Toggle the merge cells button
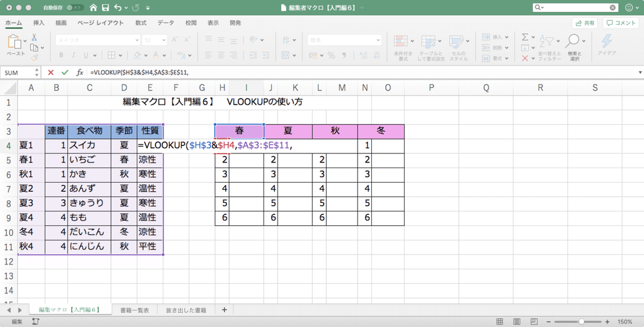The height and width of the screenshot is (327, 644). point(286,55)
